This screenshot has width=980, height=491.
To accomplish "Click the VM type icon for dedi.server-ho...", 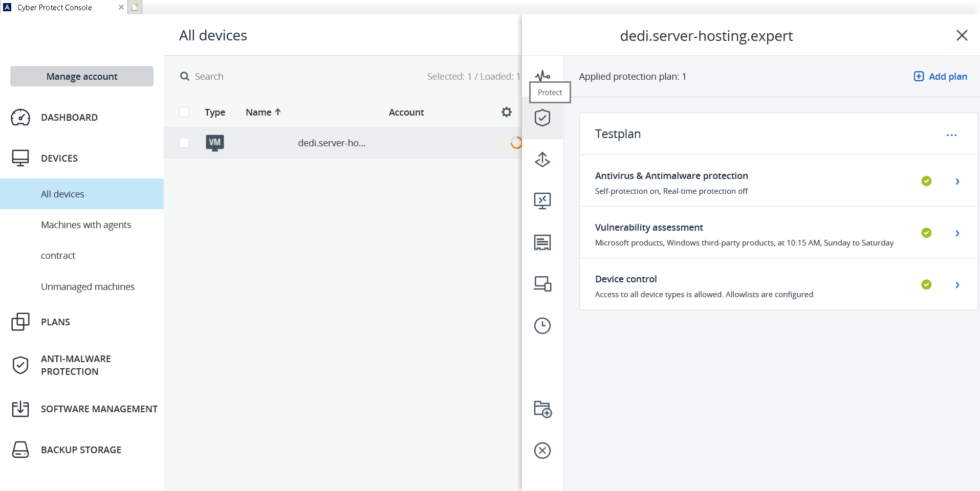I will (x=215, y=143).
